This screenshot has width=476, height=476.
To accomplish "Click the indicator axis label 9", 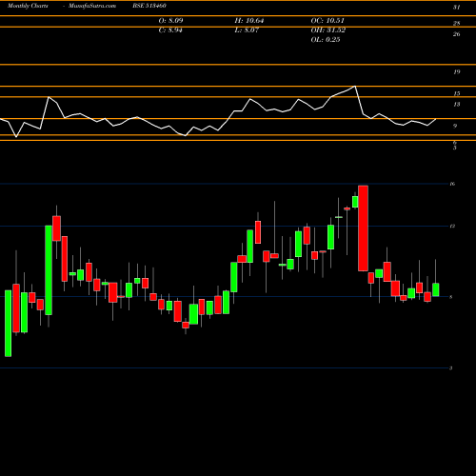I will pyautogui.click(x=455, y=126).
